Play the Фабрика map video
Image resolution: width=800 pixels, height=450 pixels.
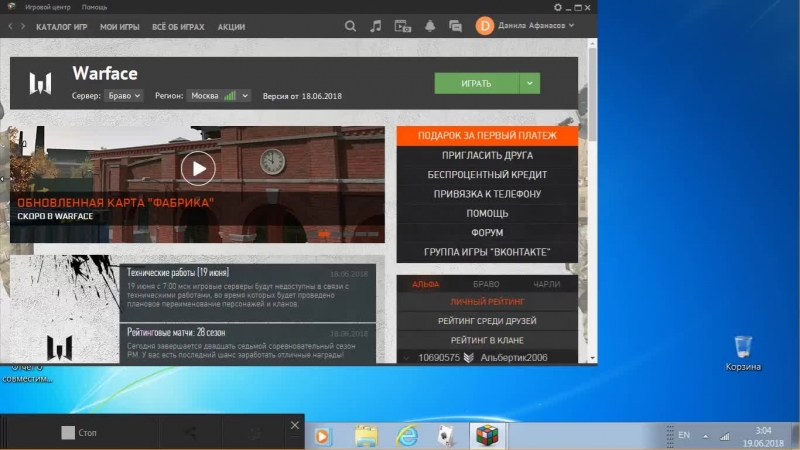(198, 168)
